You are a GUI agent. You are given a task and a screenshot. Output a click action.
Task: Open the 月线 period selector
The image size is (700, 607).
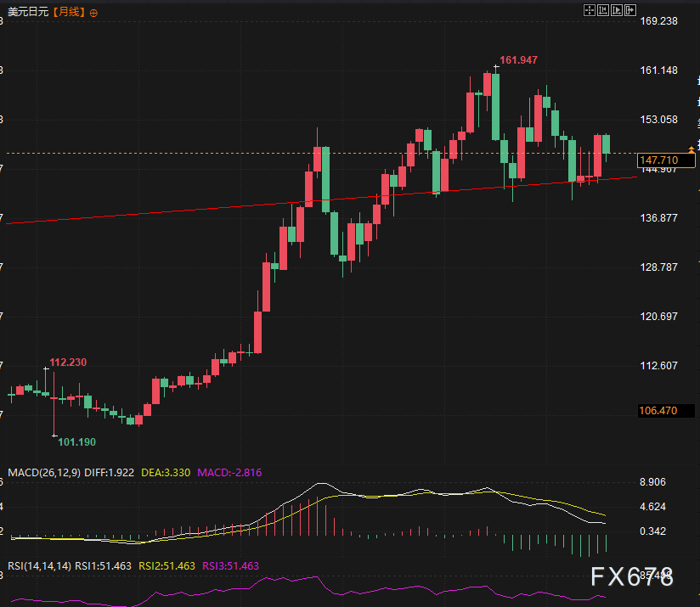(x=69, y=12)
